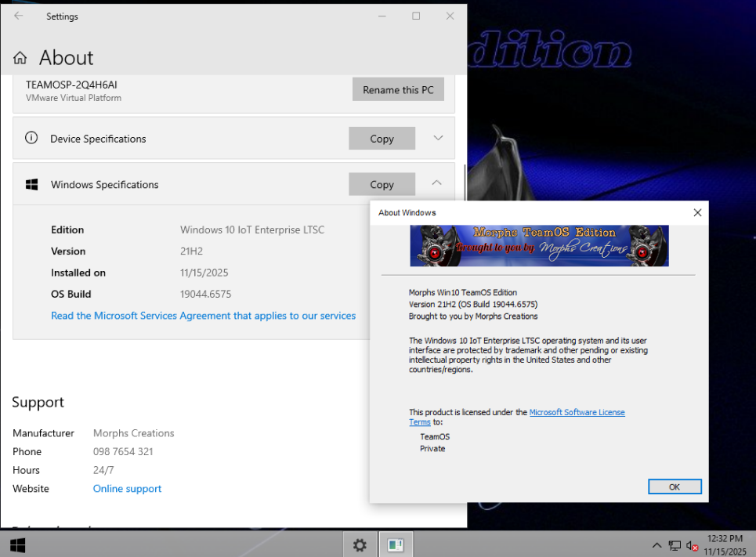Click the network icon in the system tray
756x557 pixels.
pos(675,545)
